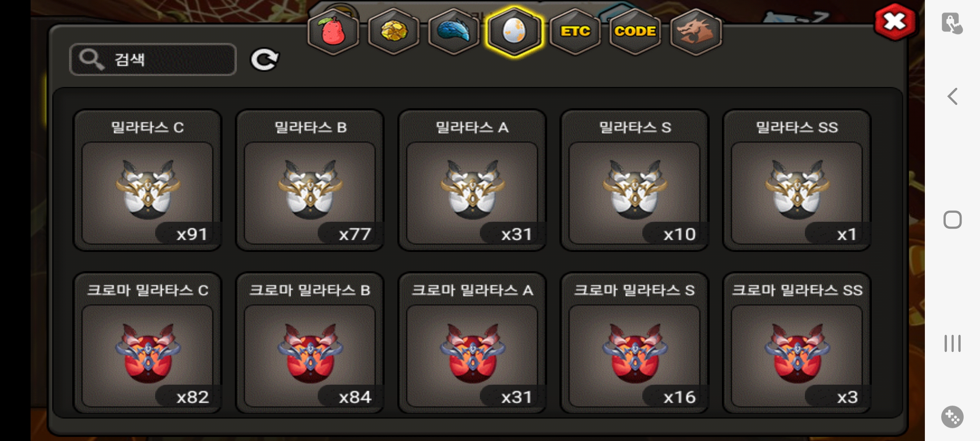The image size is (980, 441).
Task: Select the 크로마 밀라타스 SS egg
Action: (x=797, y=343)
